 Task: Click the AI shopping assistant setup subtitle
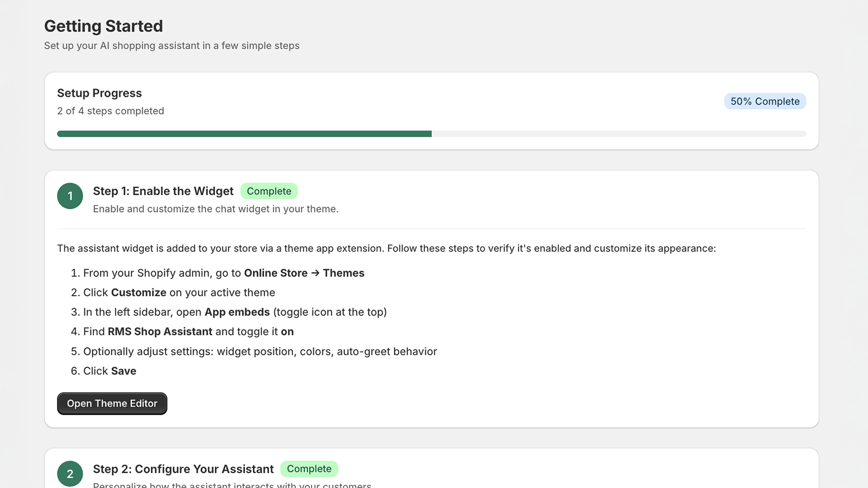172,46
